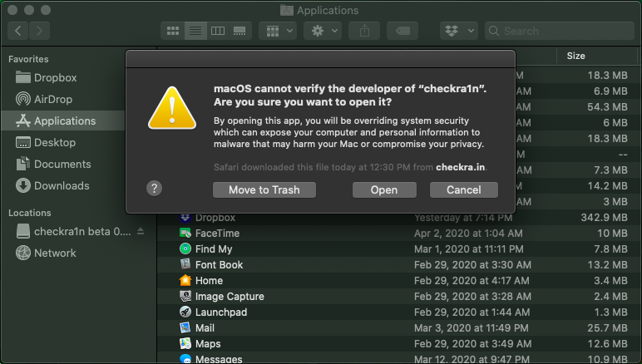Click the Edit Tags toolbar icon
Image resolution: width=642 pixels, height=364 pixels.
coord(402,31)
